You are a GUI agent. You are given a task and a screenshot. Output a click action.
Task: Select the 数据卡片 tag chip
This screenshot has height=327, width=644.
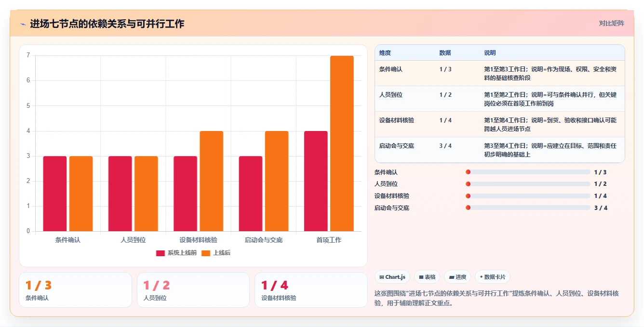click(x=493, y=277)
